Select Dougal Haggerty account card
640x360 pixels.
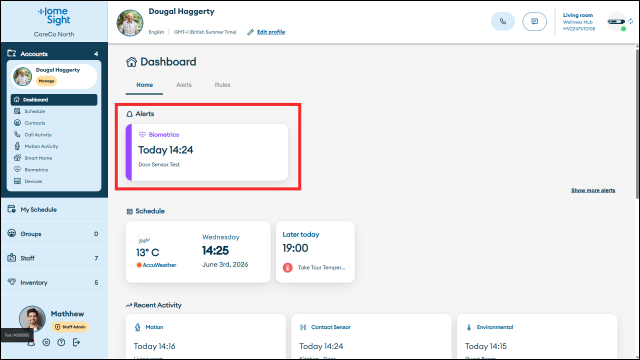click(x=54, y=76)
